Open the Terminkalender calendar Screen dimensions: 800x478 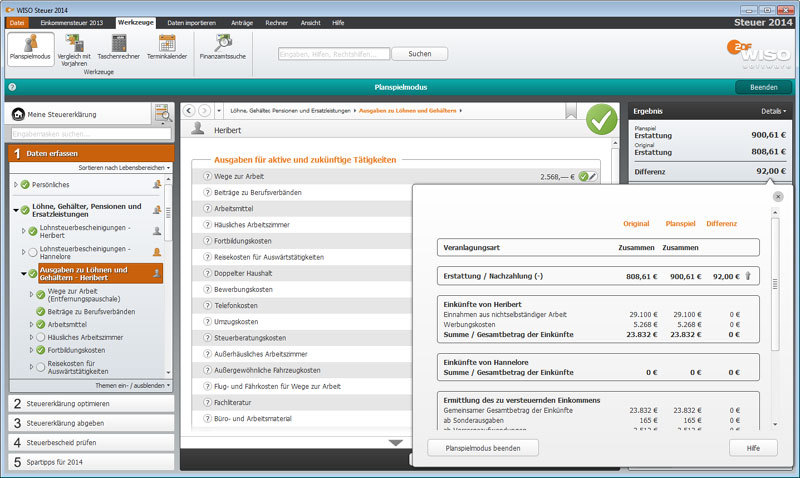pyautogui.click(x=167, y=47)
